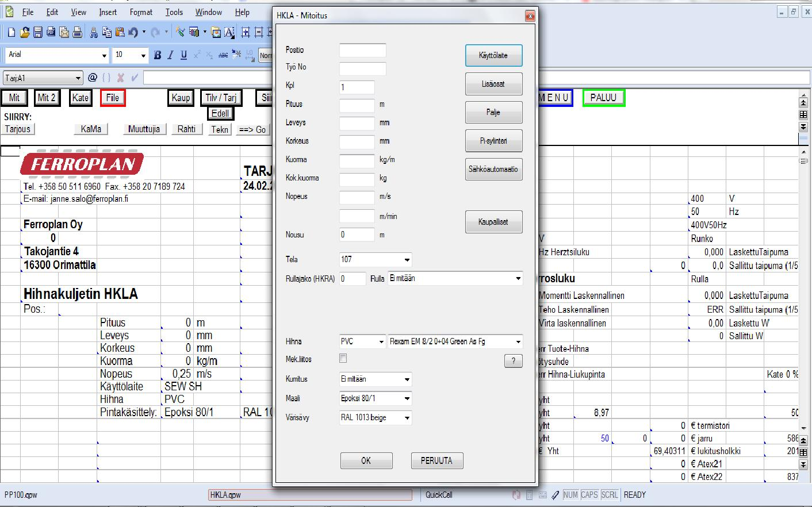The image size is (812, 507).
Task: Open the Edit menu
Action: point(52,11)
